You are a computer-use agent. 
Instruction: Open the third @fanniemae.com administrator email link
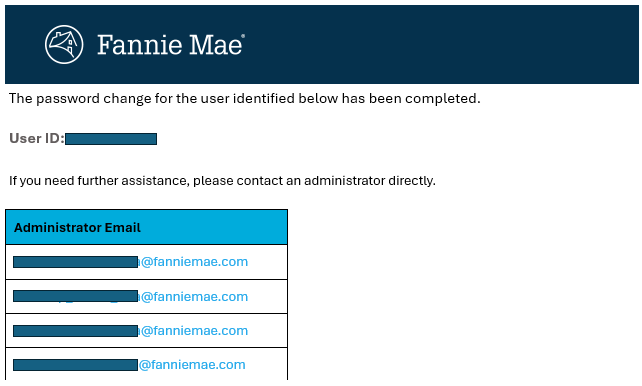click(x=193, y=330)
